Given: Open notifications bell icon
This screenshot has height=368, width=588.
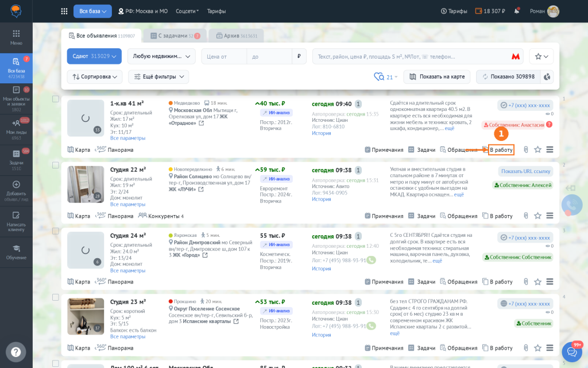Looking at the screenshot, I should tap(517, 11).
